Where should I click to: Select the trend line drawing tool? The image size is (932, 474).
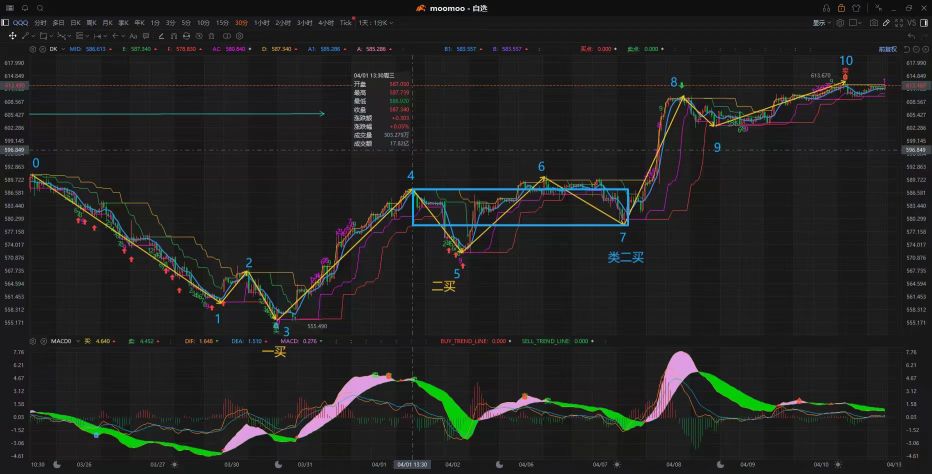click(x=25, y=36)
